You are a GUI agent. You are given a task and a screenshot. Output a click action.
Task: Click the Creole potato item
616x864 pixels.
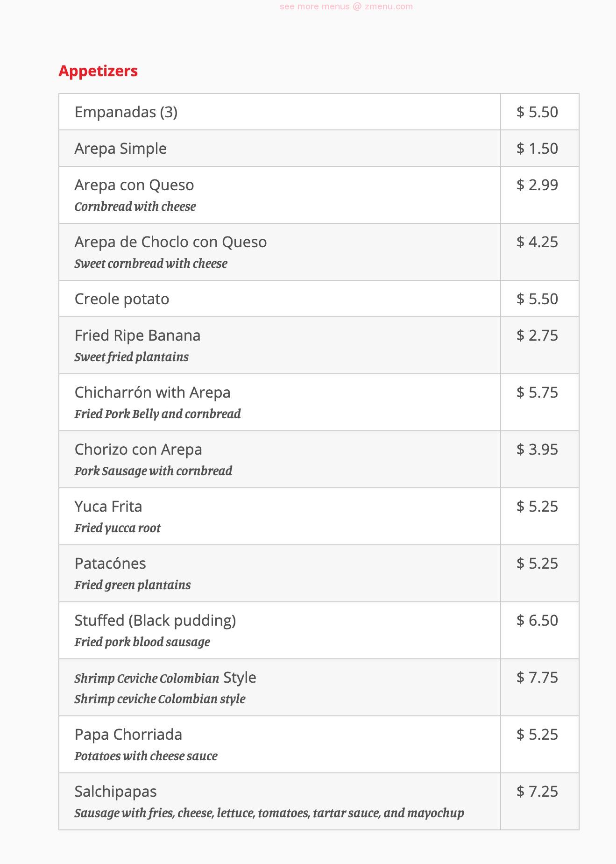(x=122, y=299)
